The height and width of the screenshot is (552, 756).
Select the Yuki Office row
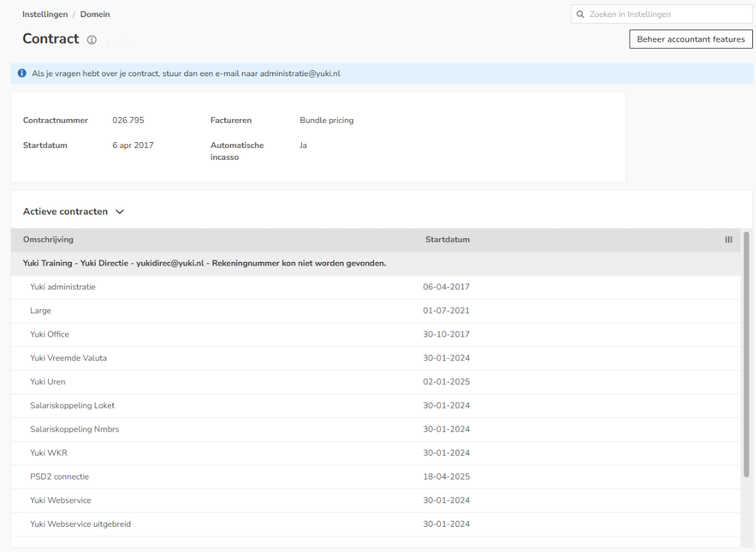376,334
